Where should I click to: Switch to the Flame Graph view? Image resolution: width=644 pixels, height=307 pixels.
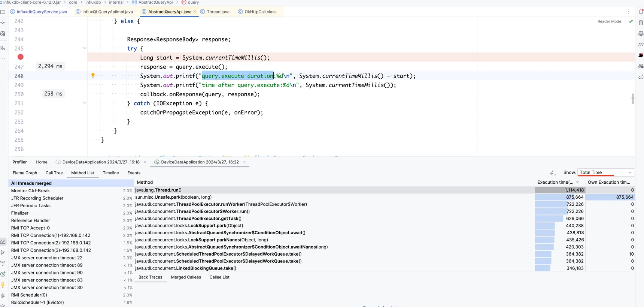(x=25, y=173)
